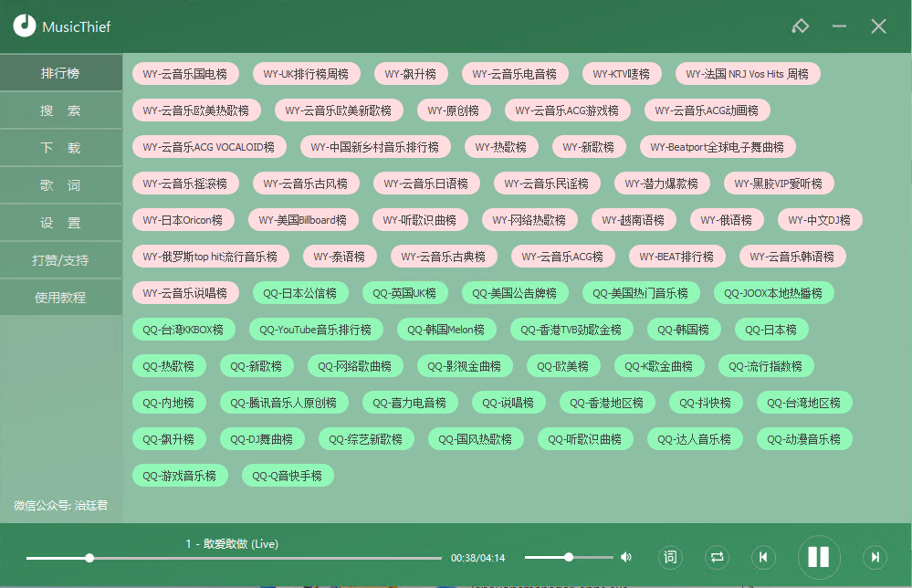Screen dimensions: 912x588
Task: Select WY-云音乐ACG VOCALOID榜
Action: click(209, 147)
